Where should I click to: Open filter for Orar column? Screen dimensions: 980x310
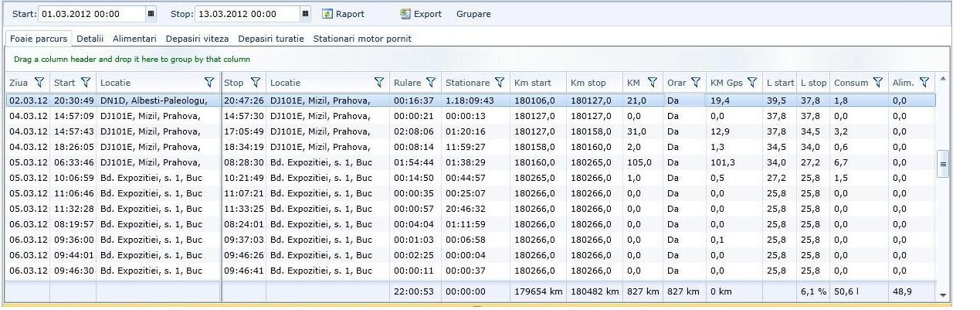(x=695, y=83)
